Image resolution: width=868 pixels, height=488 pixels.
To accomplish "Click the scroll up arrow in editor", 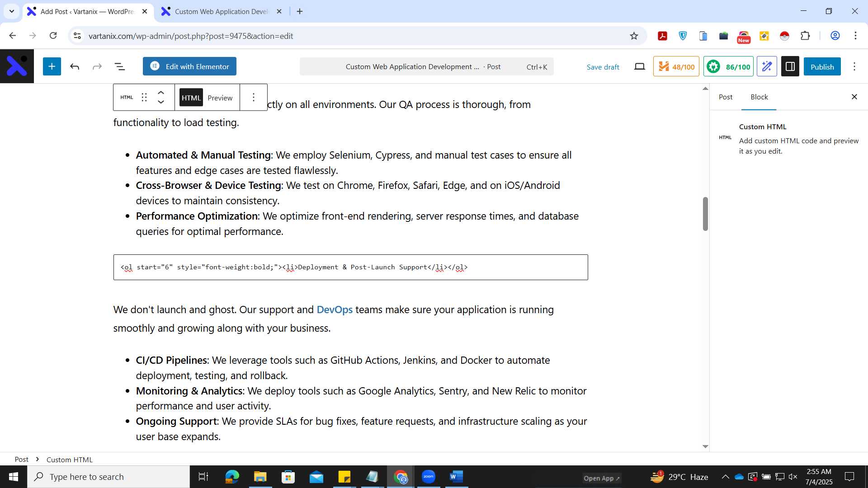I will [705, 89].
